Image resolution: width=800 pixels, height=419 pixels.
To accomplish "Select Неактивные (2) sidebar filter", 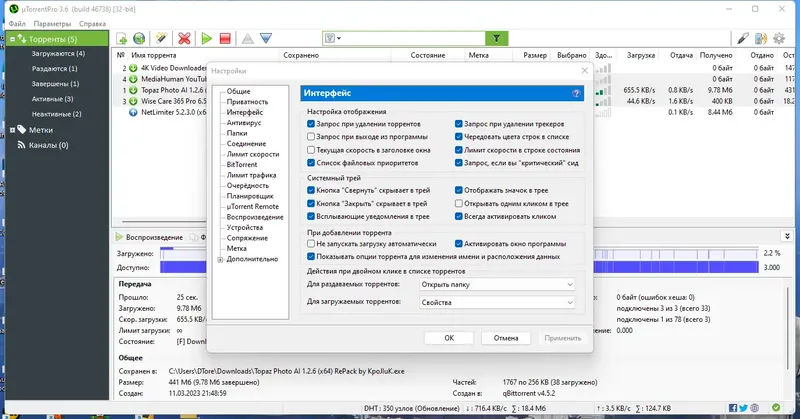I will pos(56,114).
